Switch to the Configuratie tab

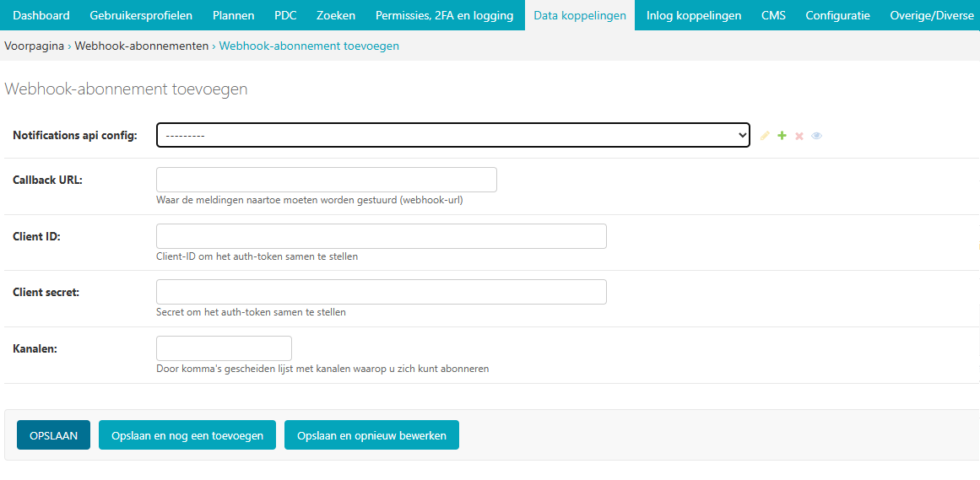pyautogui.click(x=837, y=15)
